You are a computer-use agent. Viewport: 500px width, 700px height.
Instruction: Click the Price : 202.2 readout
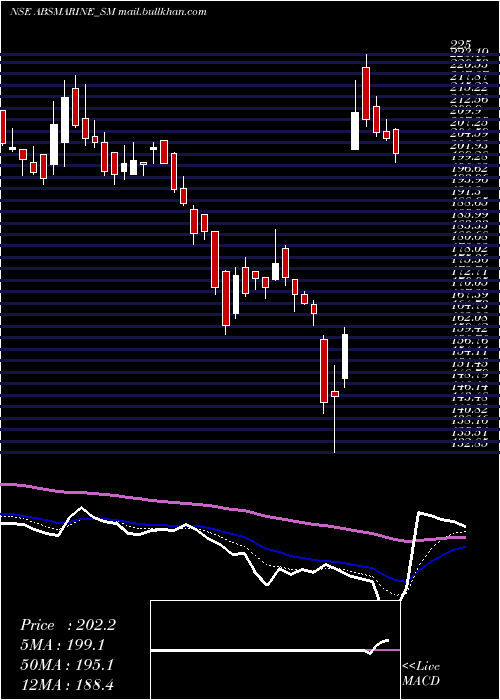pos(68,625)
